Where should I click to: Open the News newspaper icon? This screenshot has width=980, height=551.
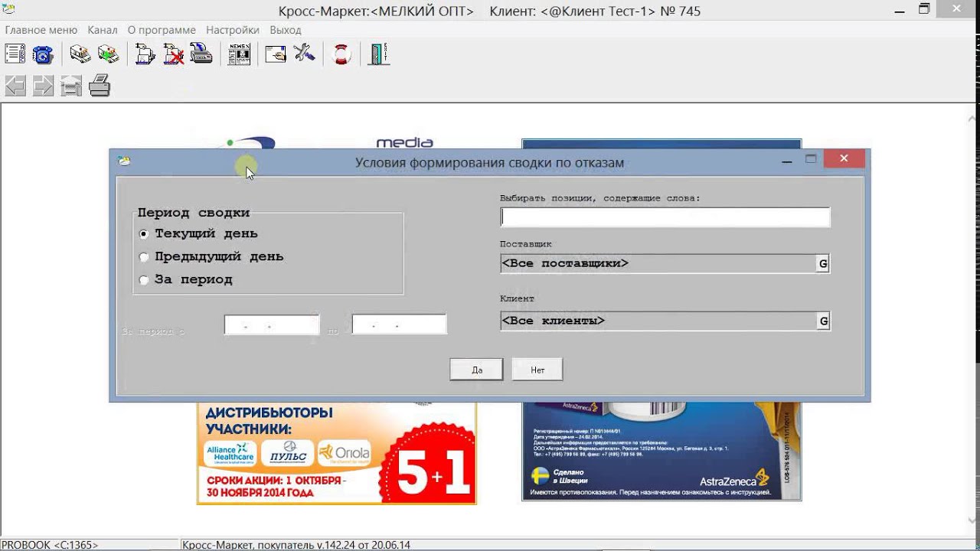239,54
